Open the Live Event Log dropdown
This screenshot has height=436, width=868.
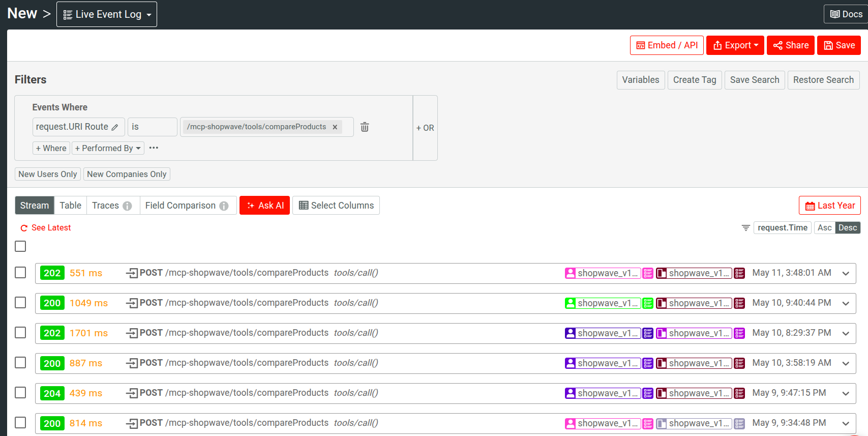coord(107,14)
